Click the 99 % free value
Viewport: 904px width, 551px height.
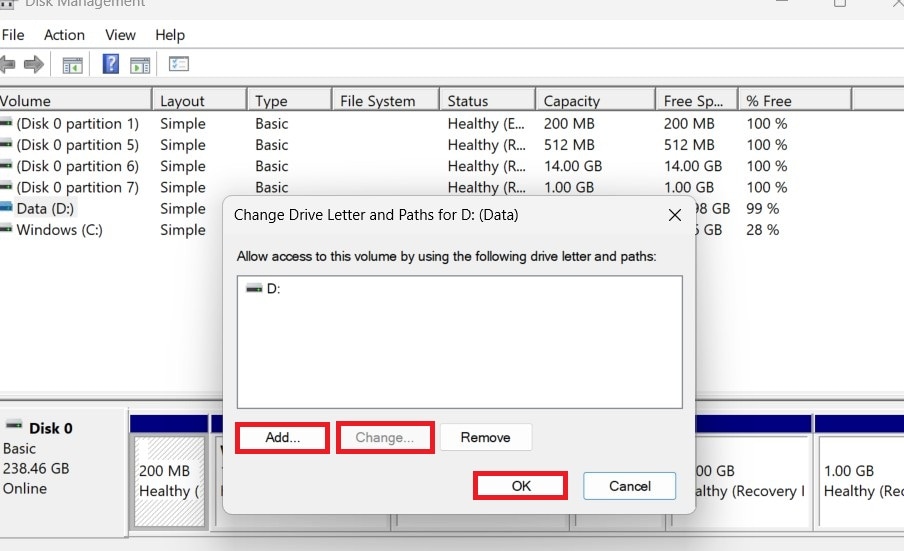pos(762,208)
